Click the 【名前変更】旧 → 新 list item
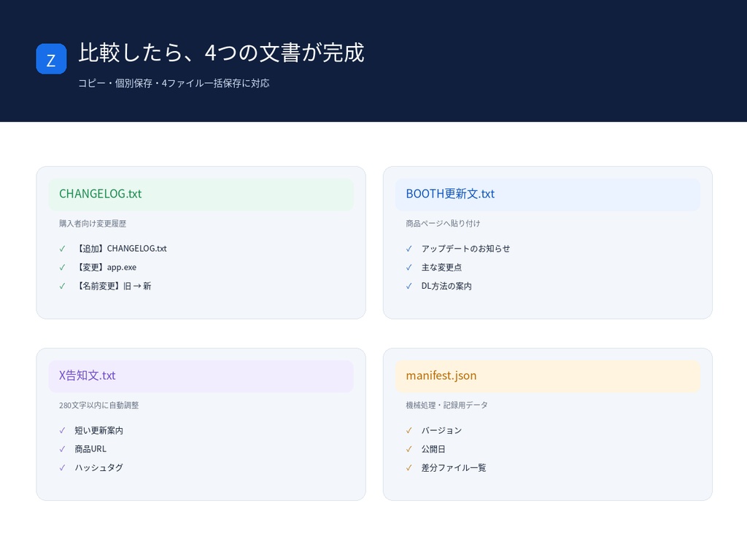This screenshot has width=747, height=560. (x=113, y=286)
